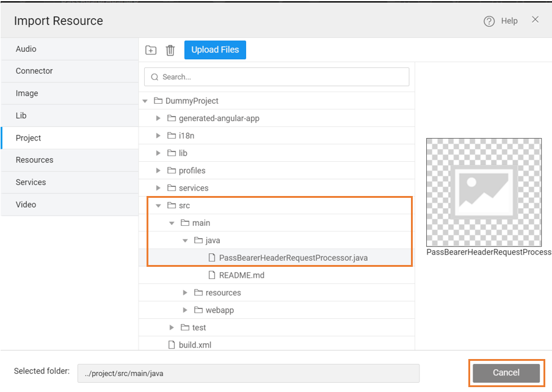Click into the Search input field
The width and height of the screenshot is (552, 392).
coord(281,77)
